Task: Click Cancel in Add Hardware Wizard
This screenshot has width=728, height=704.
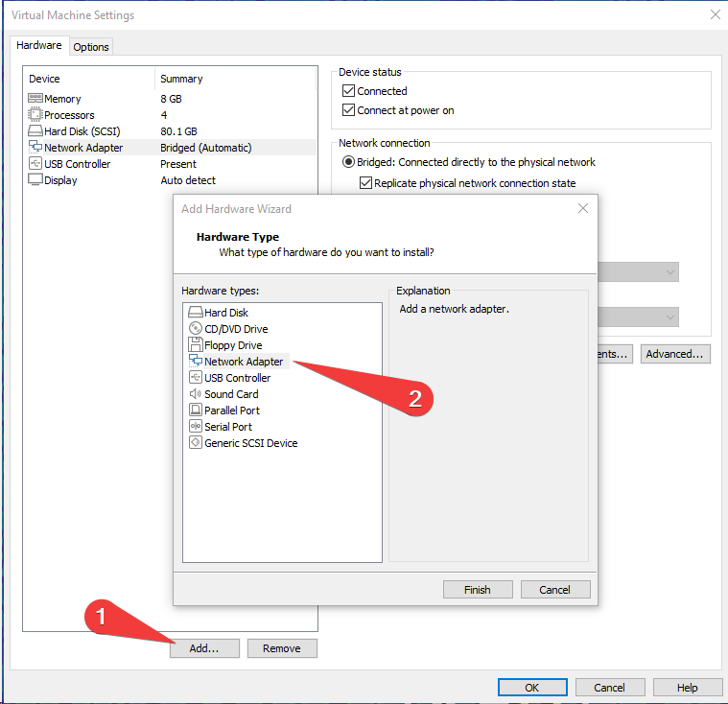Action: click(x=555, y=589)
